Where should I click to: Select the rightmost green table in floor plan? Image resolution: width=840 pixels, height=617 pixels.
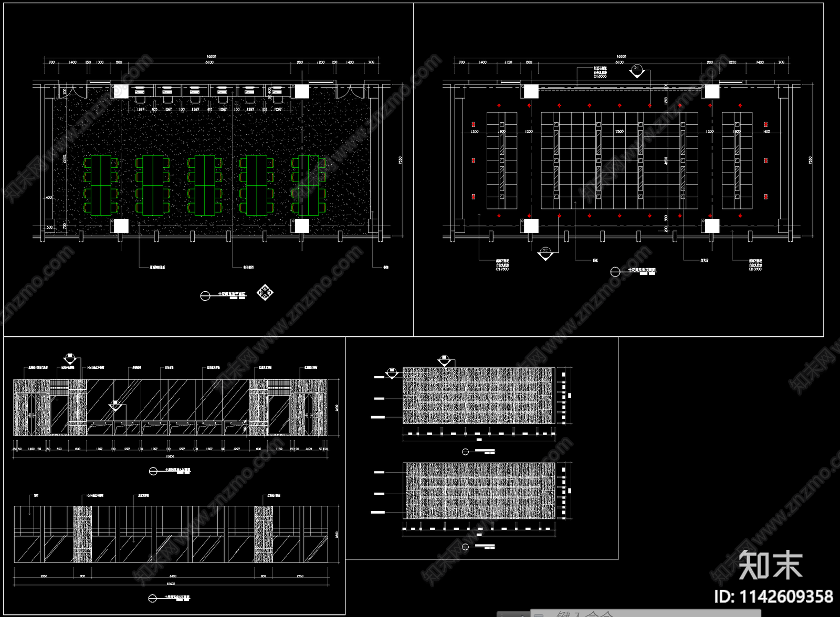click(309, 185)
